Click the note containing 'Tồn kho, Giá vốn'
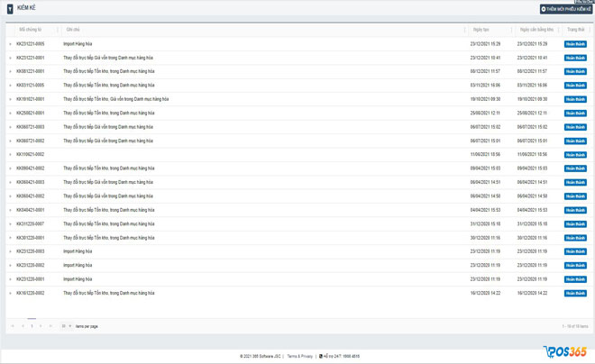The image size is (595, 364). coord(115,99)
